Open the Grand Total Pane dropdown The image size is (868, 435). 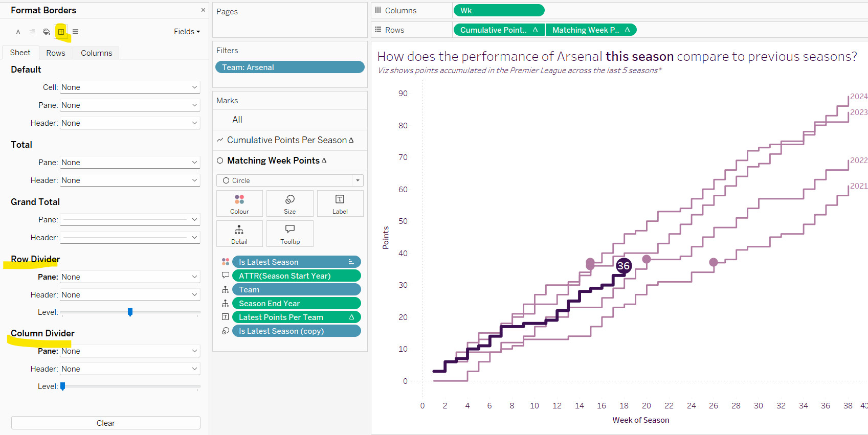130,220
